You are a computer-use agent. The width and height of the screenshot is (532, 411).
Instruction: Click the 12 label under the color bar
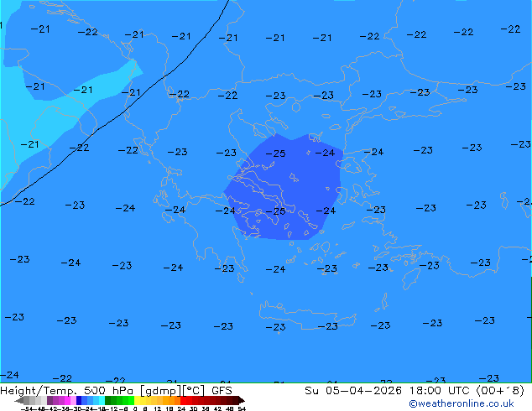158,409
